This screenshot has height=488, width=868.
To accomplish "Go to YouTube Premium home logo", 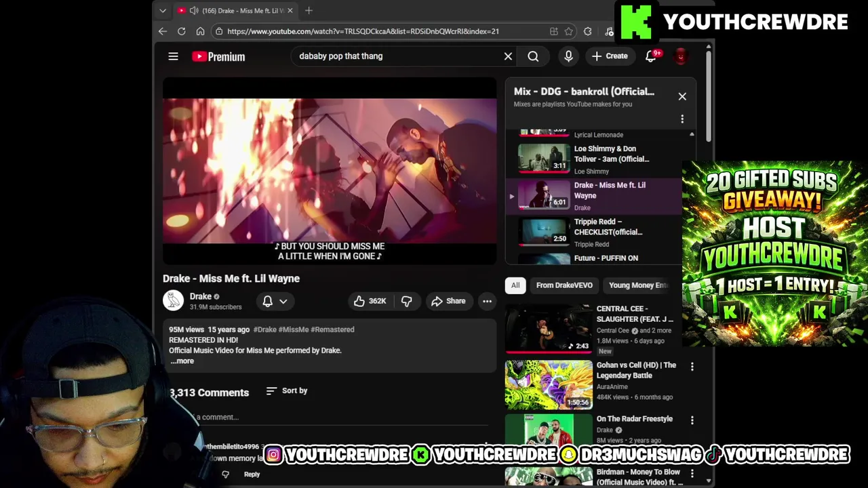I will (218, 57).
